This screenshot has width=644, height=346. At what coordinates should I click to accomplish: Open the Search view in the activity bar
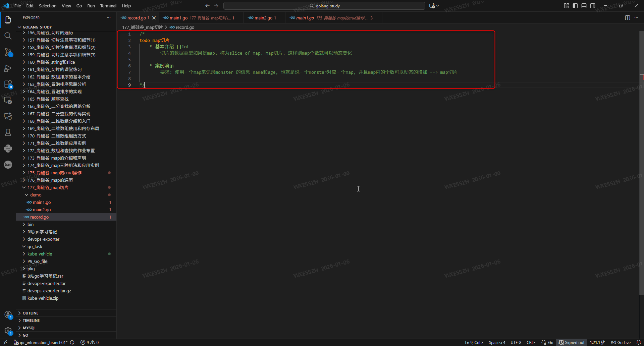click(x=8, y=36)
